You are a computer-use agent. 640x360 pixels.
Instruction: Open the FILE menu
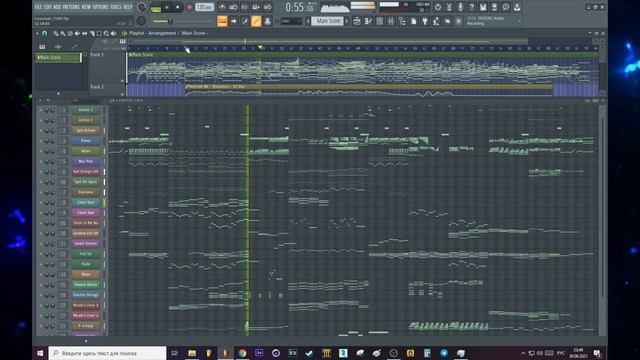point(38,7)
